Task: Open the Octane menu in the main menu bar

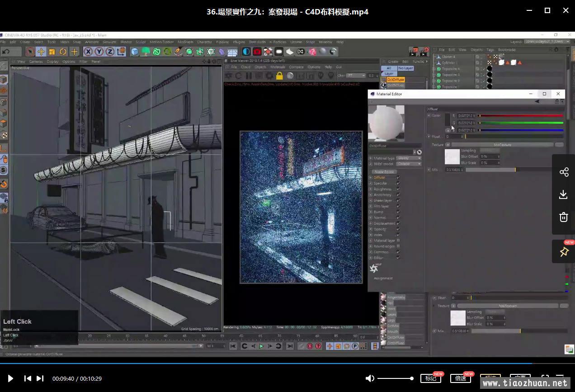Action: tap(296, 42)
